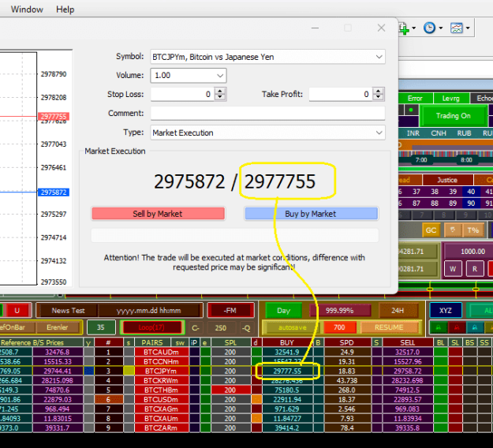Click inside the Take Profit field
This screenshot has width=493, height=448.
tap(341, 95)
